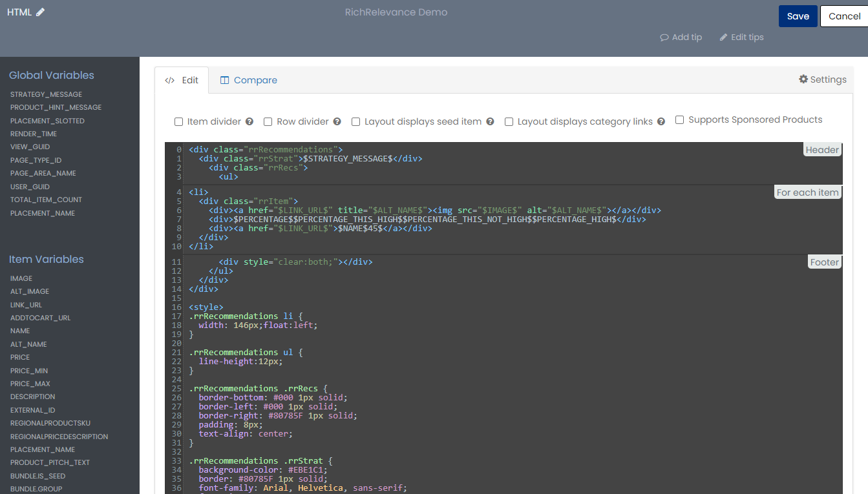Click the help icon beside Row divider
Screen dimensions: 868x494
click(x=337, y=121)
